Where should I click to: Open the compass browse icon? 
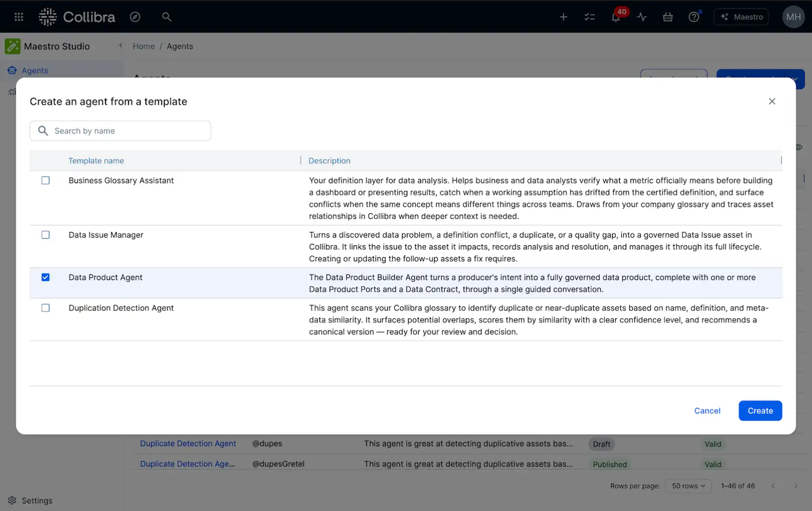[x=135, y=17]
